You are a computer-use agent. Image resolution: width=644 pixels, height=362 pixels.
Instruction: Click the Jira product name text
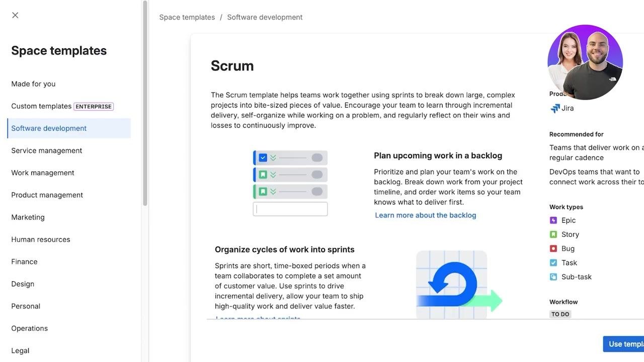(568, 108)
